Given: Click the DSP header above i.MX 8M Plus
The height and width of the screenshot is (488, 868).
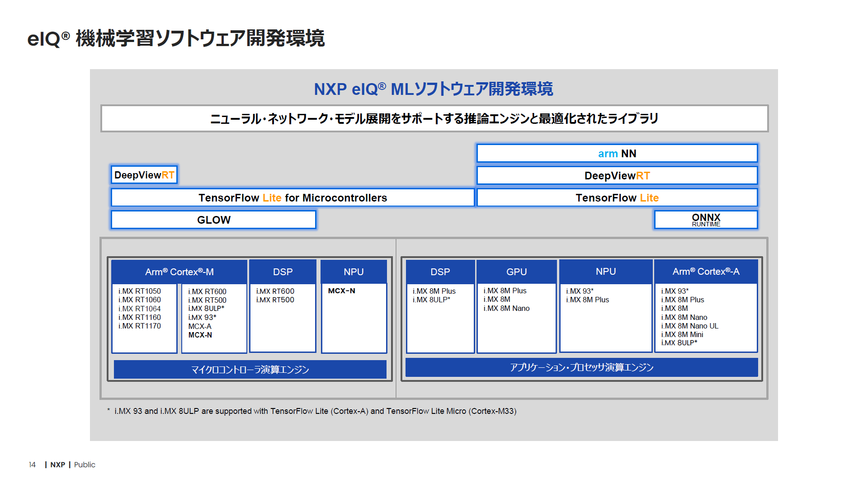Looking at the screenshot, I should [x=440, y=272].
